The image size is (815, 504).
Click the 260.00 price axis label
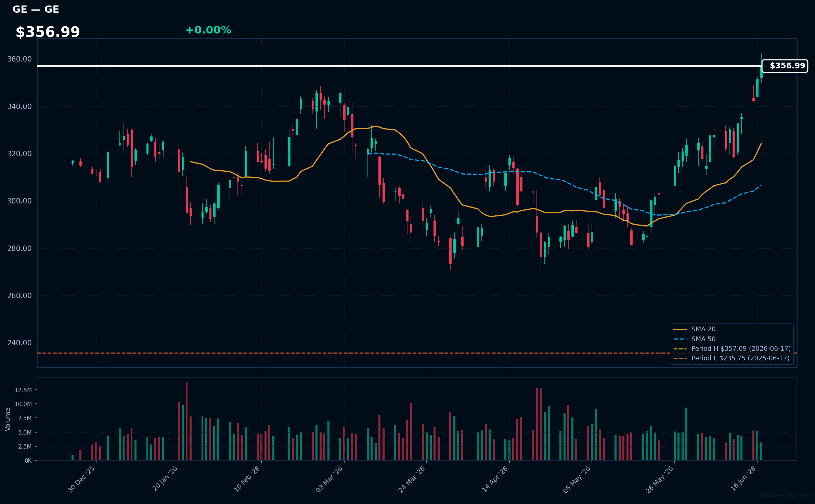click(20, 296)
